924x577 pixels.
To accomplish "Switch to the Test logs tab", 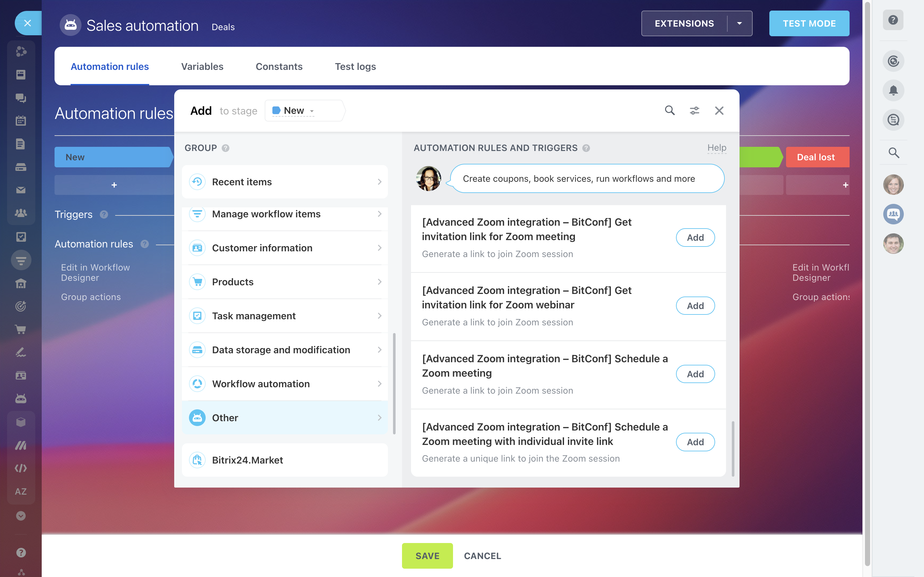I will click(x=355, y=66).
